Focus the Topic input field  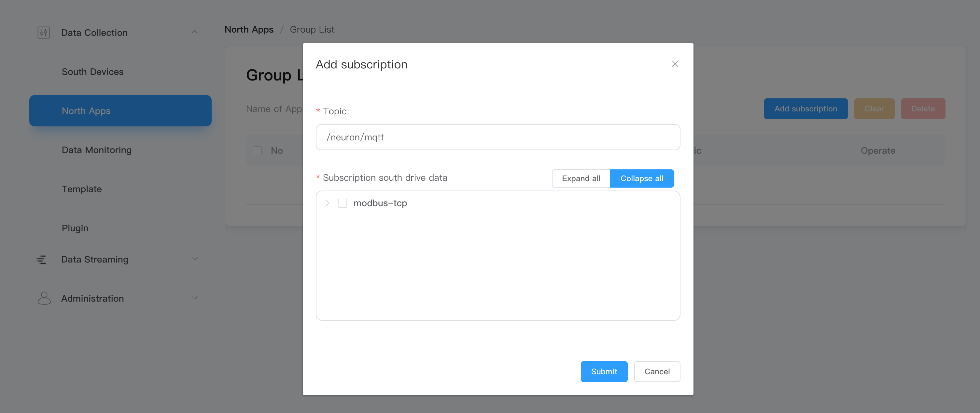497,137
